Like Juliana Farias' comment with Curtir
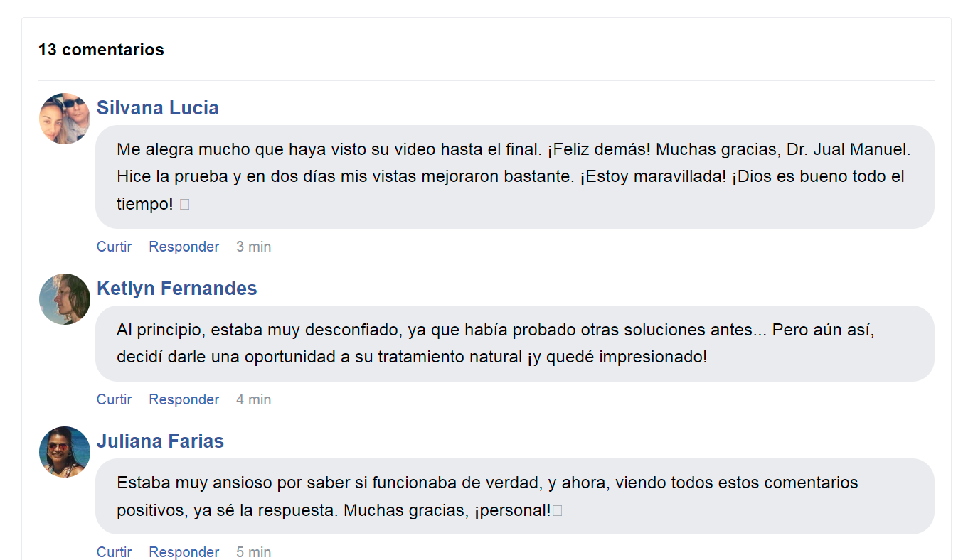This screenshot has width=973, height=560. (114, 552)
